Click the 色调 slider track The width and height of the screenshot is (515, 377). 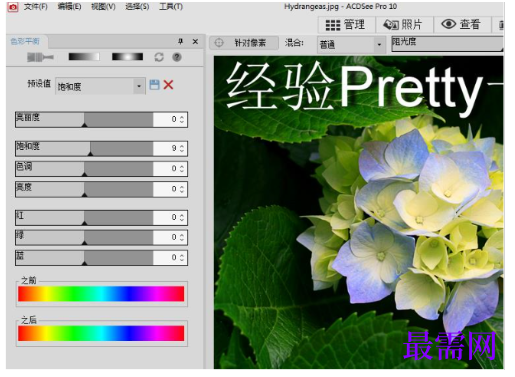(x=84, y=169)
